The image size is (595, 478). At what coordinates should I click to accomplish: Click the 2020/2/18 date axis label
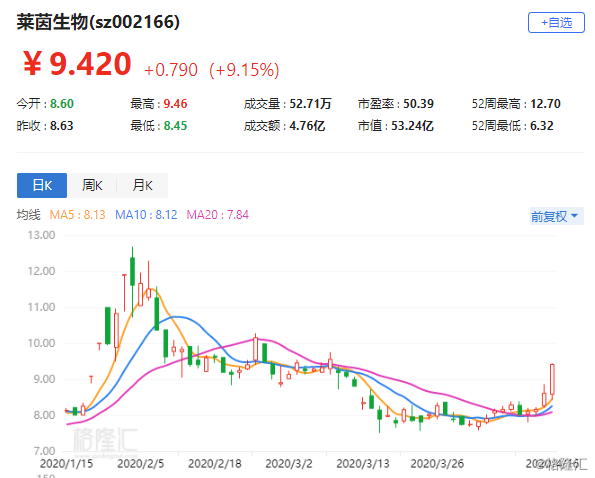click(215, 464)
